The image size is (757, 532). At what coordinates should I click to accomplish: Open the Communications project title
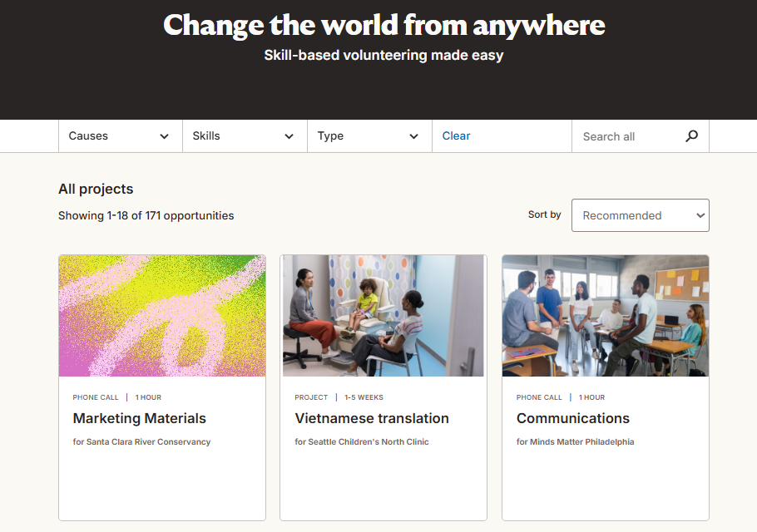point(573,418)
